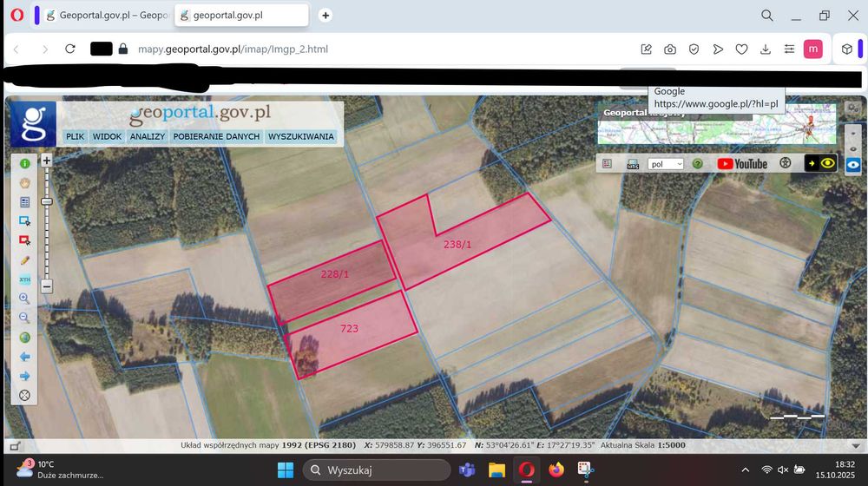The height and width of the screenshot is (486, 868).
Task: Go to next map view arrow
Action: 24,376
